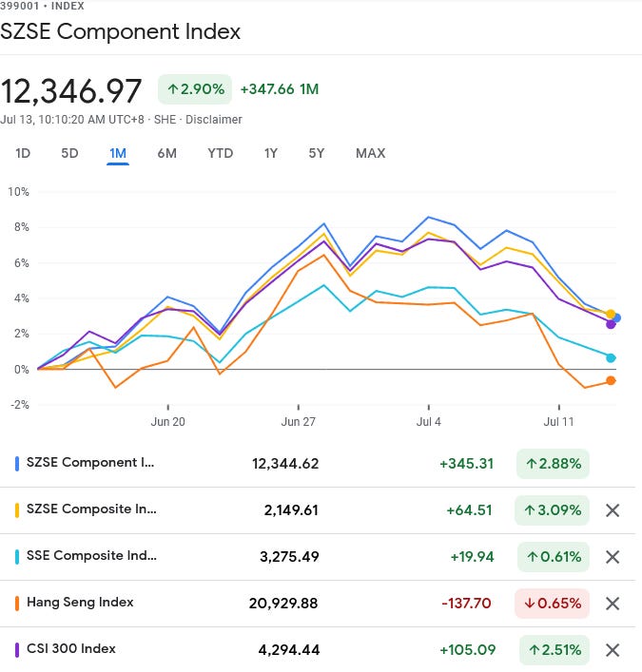Open SZSE Component Index row
The image size is (642, 672).
[318, 464]
